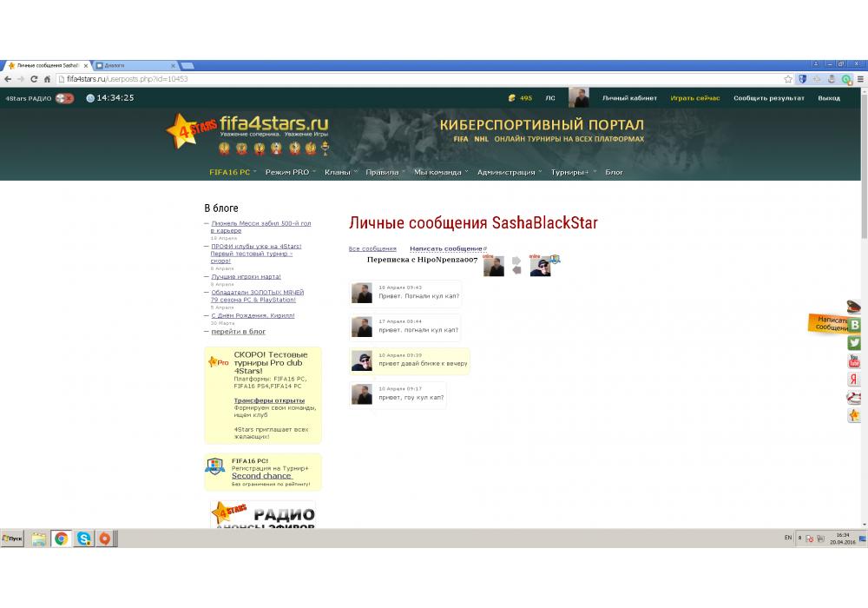868x608 pixels.
Task: Click Играть сейчас in top bar
Action: click(694, 98)
